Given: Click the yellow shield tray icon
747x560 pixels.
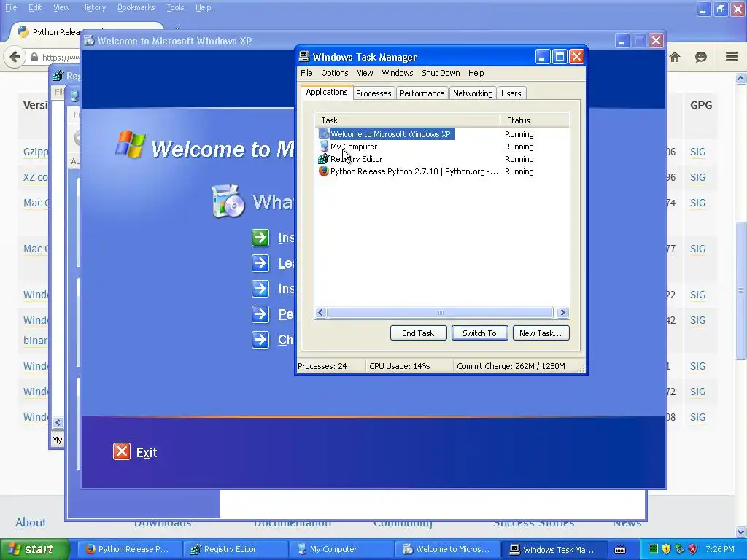Looking at the screenshot, I should pos(667,549).
